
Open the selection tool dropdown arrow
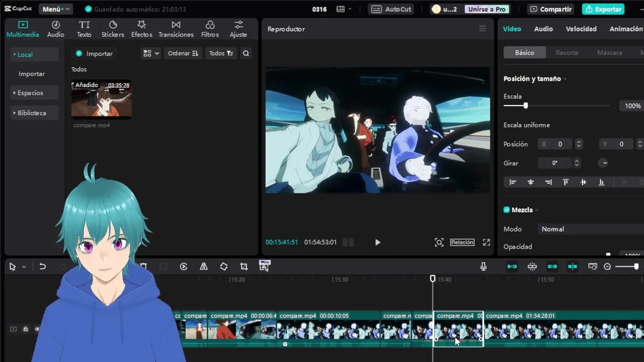(x=24, y=267)
